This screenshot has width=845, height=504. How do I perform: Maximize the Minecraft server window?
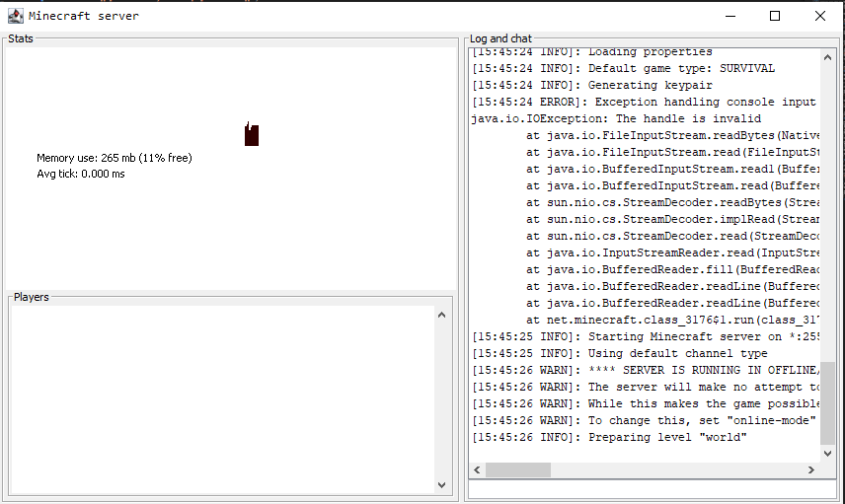tap(775, 16)
